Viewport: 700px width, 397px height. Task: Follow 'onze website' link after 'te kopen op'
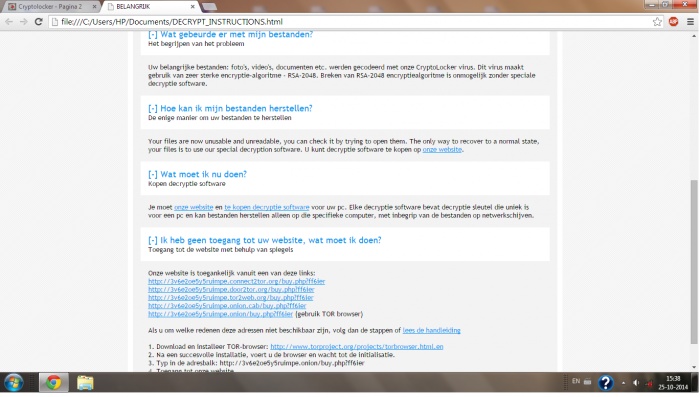click(442, 150)
